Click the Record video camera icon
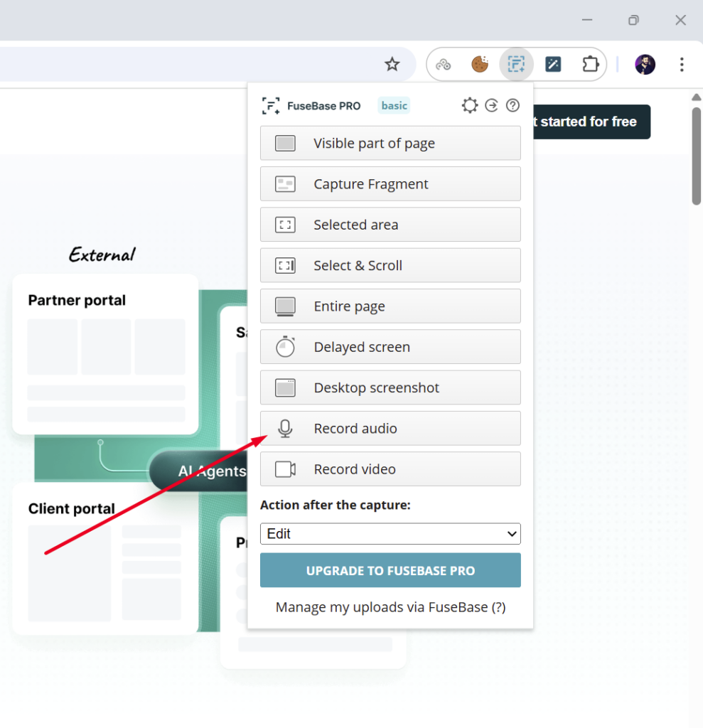Screen dimensions: 703x728 coord(285,469)
